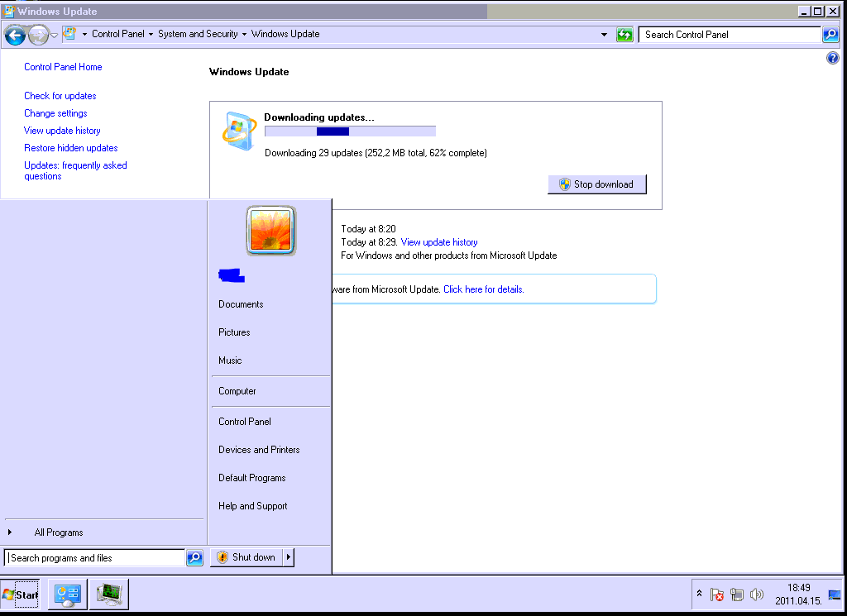The width and height of the screenshot is (847, 616).
Task: Expand the arrow beside Shut down
Action: pos(289,557)
